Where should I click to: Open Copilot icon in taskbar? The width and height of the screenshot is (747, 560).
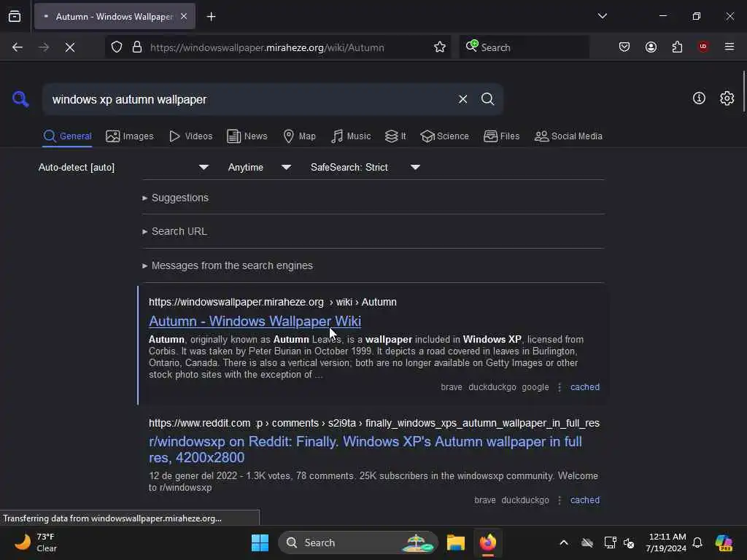click(x=724, y=542)
